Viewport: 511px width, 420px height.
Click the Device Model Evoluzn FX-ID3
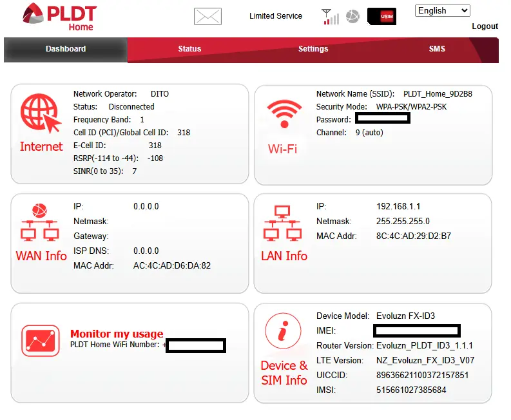405,316
